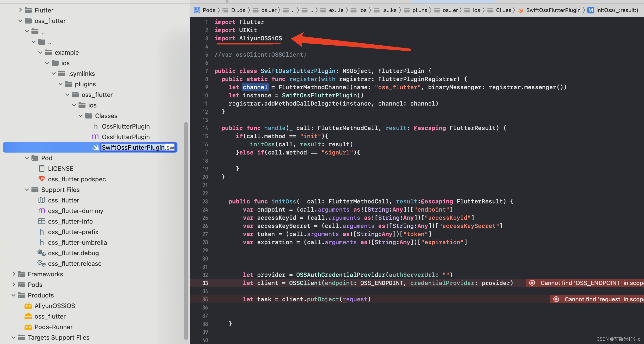Collapse the Products group
Image resolution: width=644 pixels, height=344 pixels.
[x=14, y=295]
